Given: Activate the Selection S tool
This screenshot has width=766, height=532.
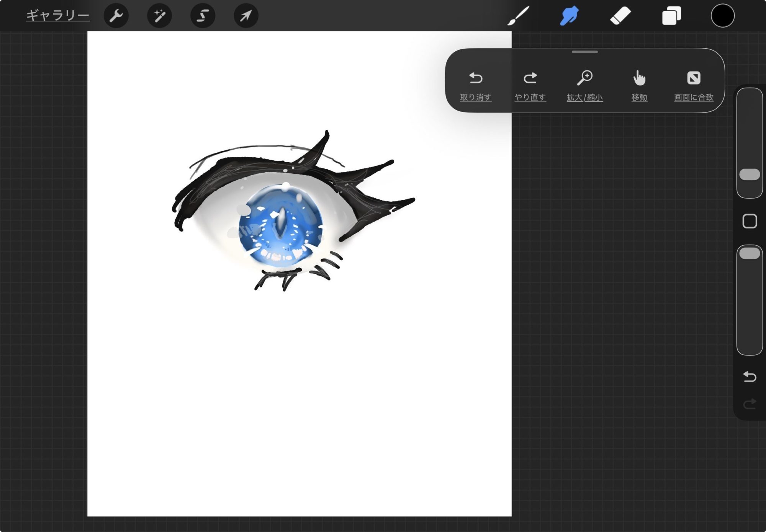Looking at the screenshot, I should click(203, 16).
